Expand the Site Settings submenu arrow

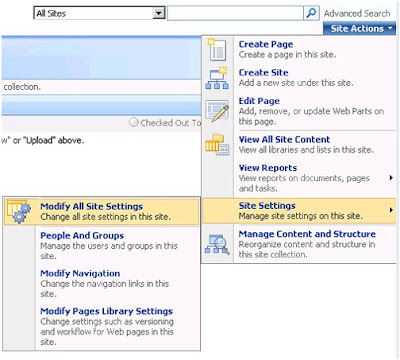pos(391,210)
